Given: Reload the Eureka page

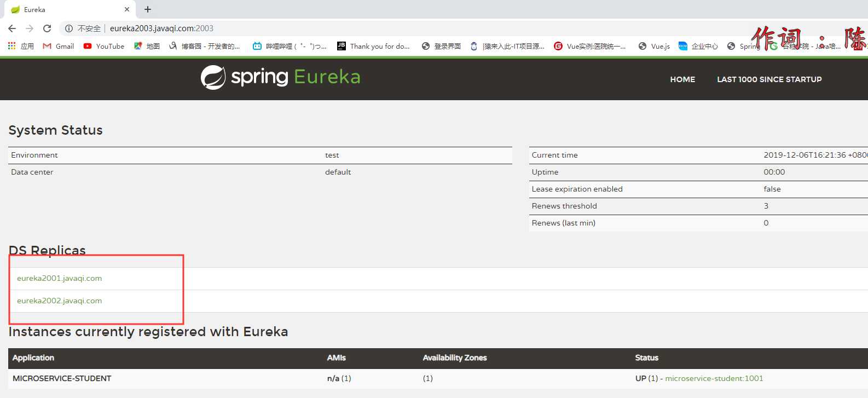Looking at the screenshot, I should [47, 28].
